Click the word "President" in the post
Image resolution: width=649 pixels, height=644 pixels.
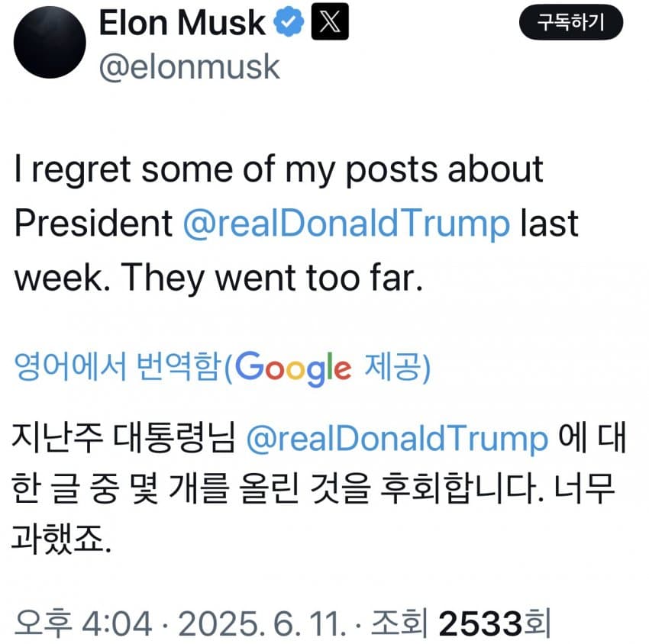[94, 224]
